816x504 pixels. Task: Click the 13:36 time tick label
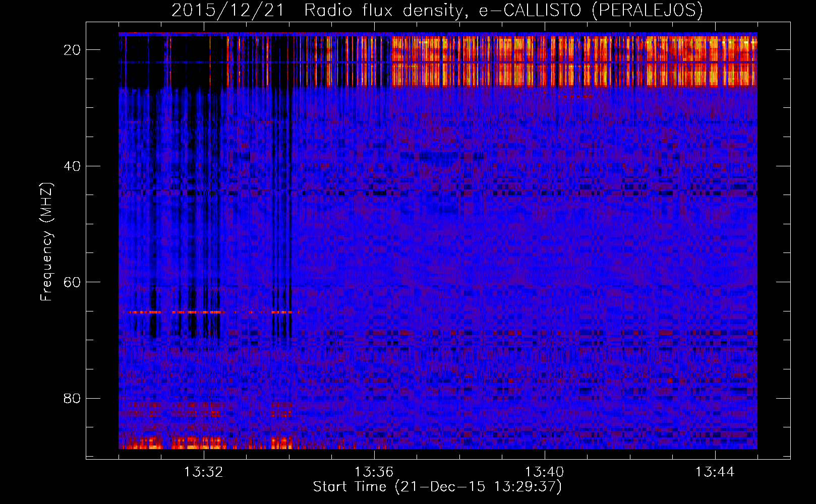coord(374,472)
